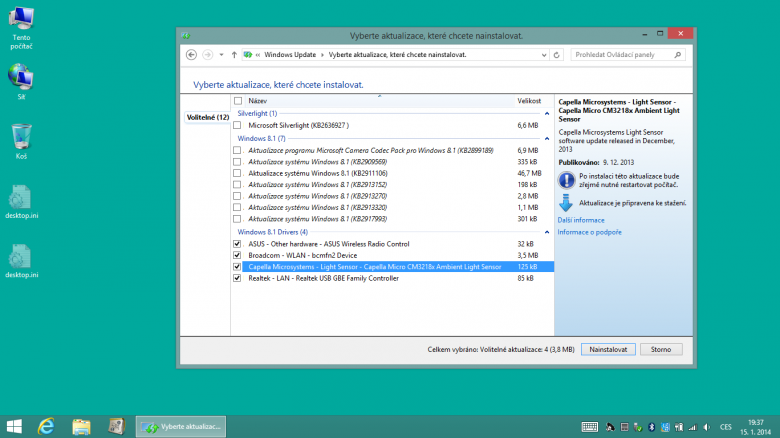Screen dimensions: 780x438
Task: Click the blue restart warning shield icon
Action: pos(566,180)
